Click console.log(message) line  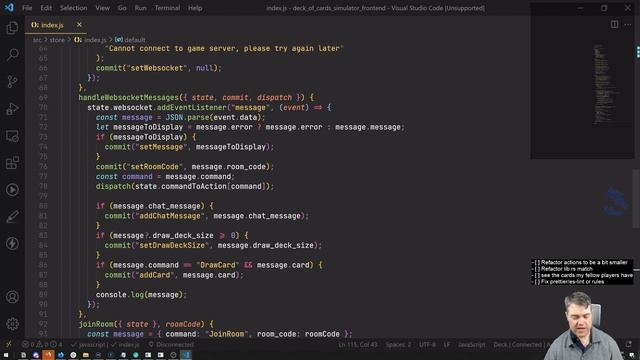click(141, 295)
